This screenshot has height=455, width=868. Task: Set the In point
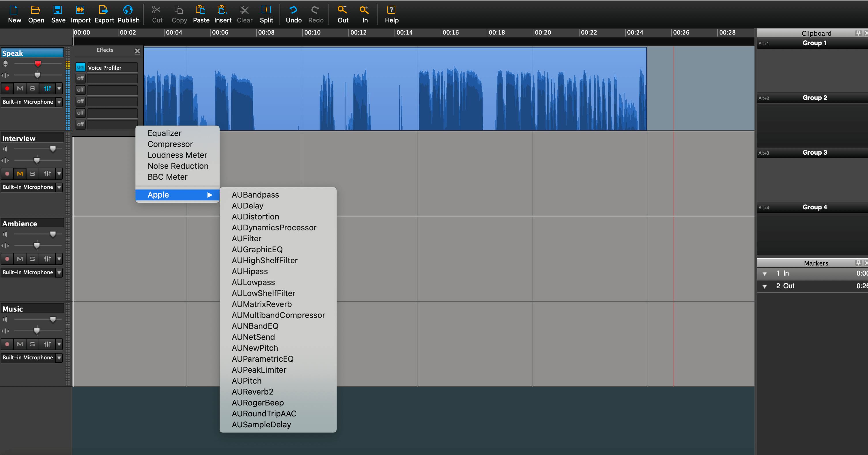tap(365, 14)
